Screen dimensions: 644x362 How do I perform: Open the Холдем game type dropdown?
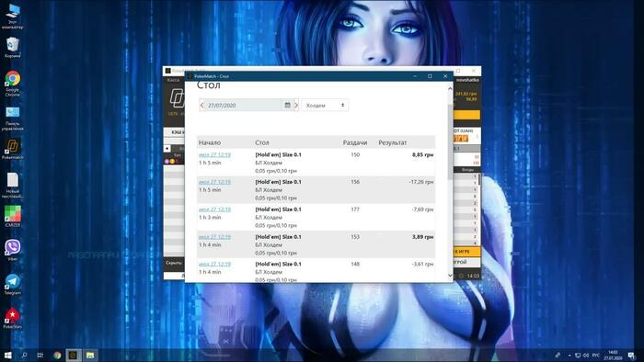pyautogui.click(x=325, y=106)
